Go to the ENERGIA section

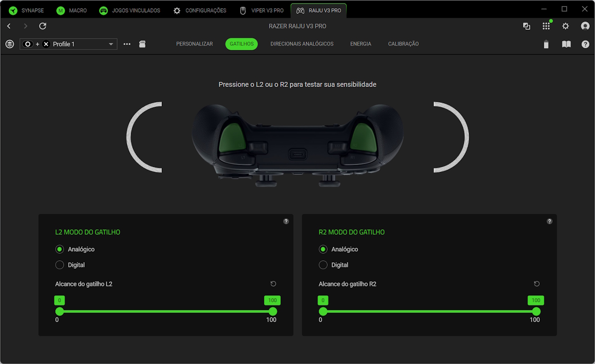pyautogui.click(x=360, y=44)
